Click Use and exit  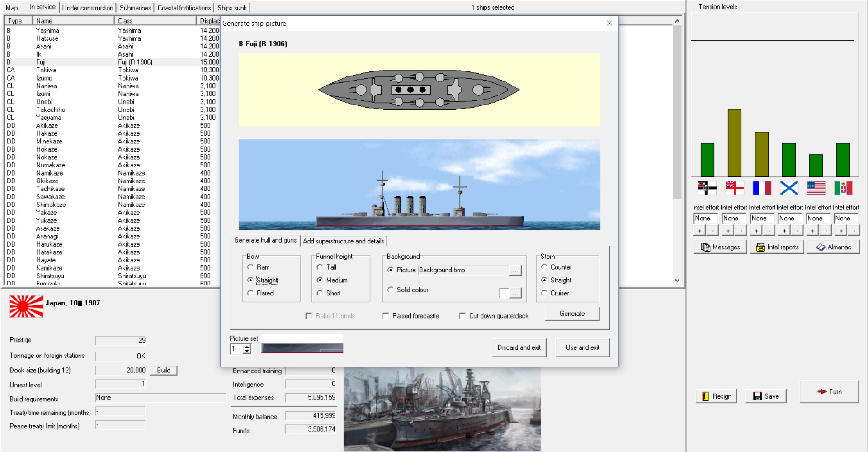[x=582, y=347]
